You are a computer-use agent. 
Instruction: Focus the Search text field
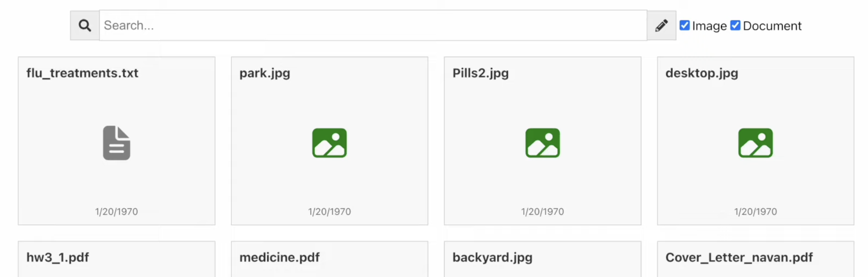pos(373,26)
